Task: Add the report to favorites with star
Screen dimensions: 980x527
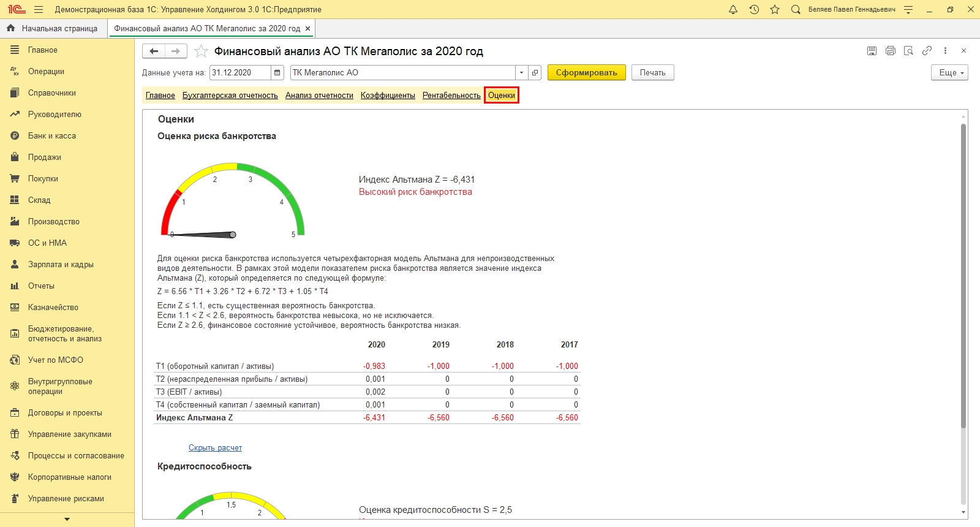Action: click(x=201, y=51)
